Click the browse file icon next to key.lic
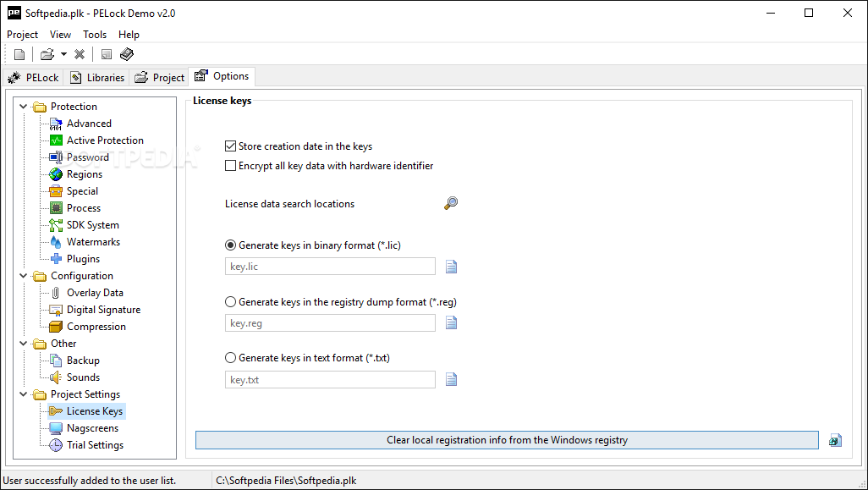 point(451,267)
